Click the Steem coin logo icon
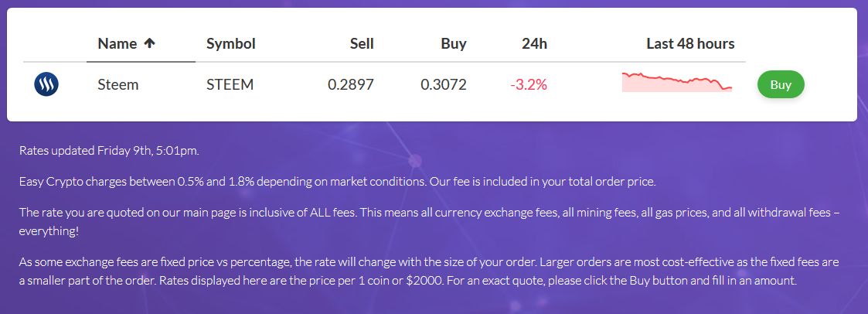This screenshot has height=314, width=868. [x=46, y=85]
